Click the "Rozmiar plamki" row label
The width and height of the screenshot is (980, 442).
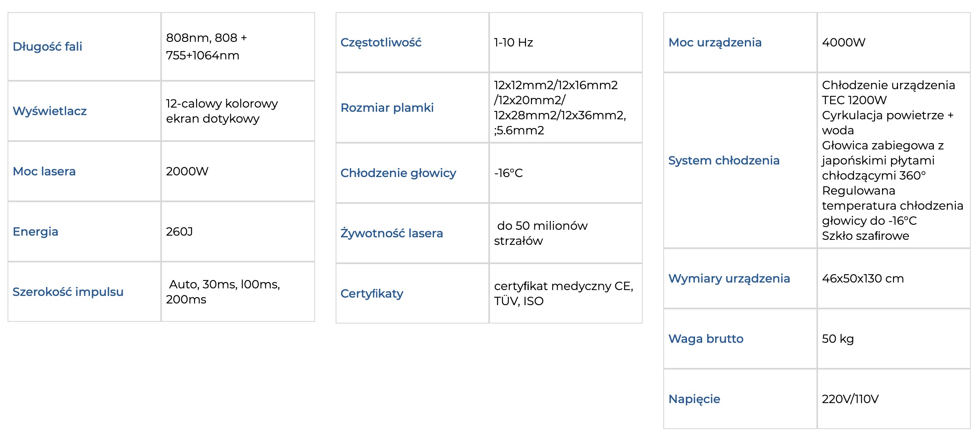[387, 108]
